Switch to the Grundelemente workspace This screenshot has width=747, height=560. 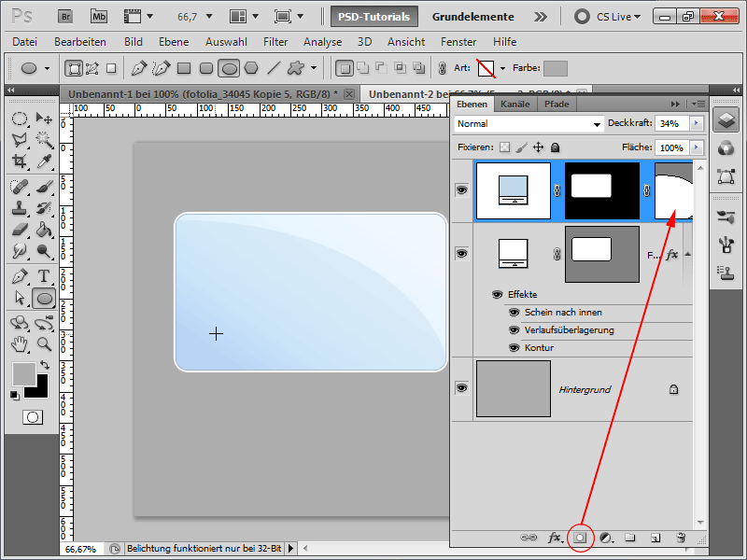473,17
